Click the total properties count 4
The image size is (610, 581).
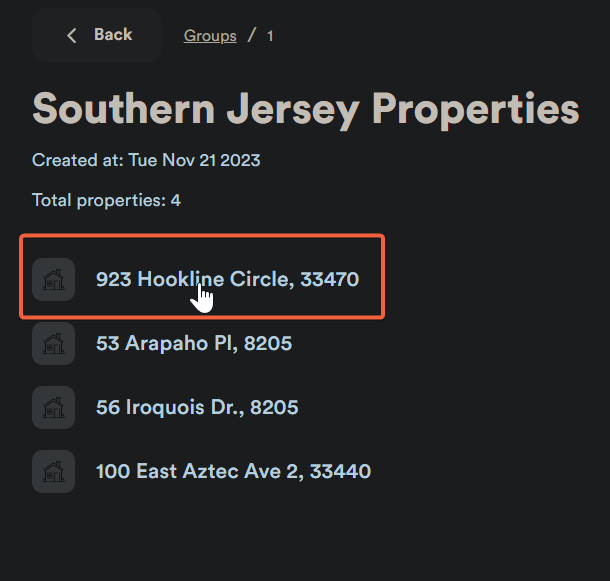pyautogui.click(x=175, y=200)
